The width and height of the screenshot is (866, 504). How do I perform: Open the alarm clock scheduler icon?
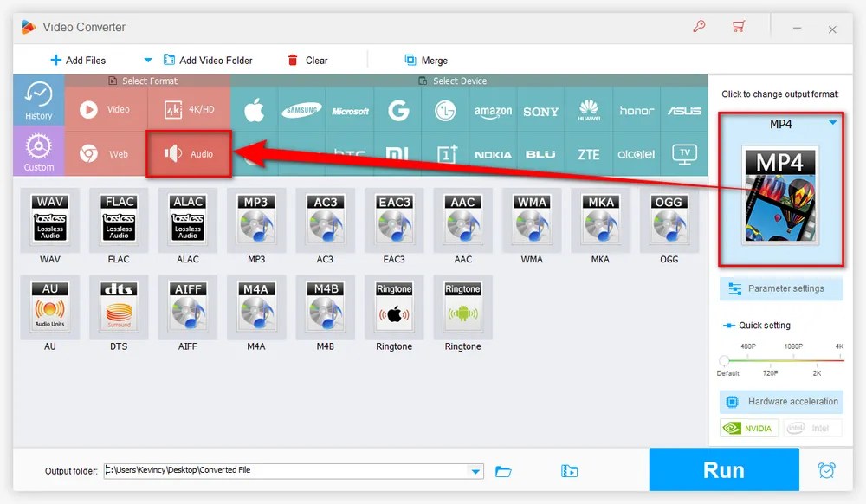point(827,469)
